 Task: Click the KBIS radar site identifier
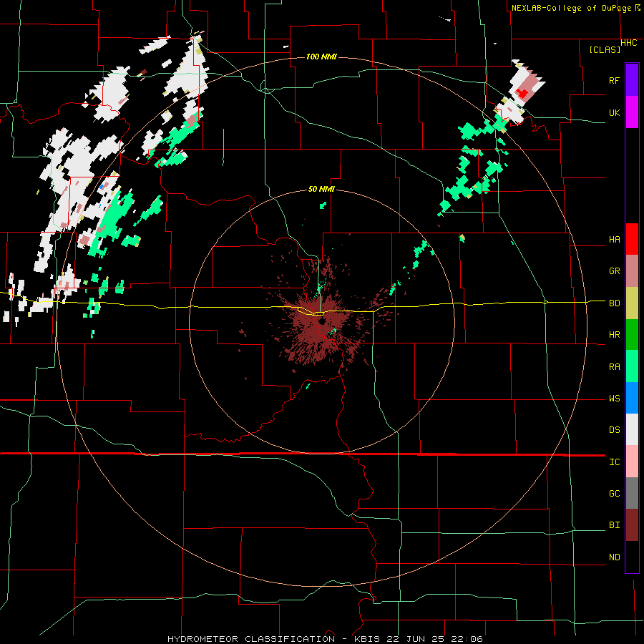[x=368, y=639]
